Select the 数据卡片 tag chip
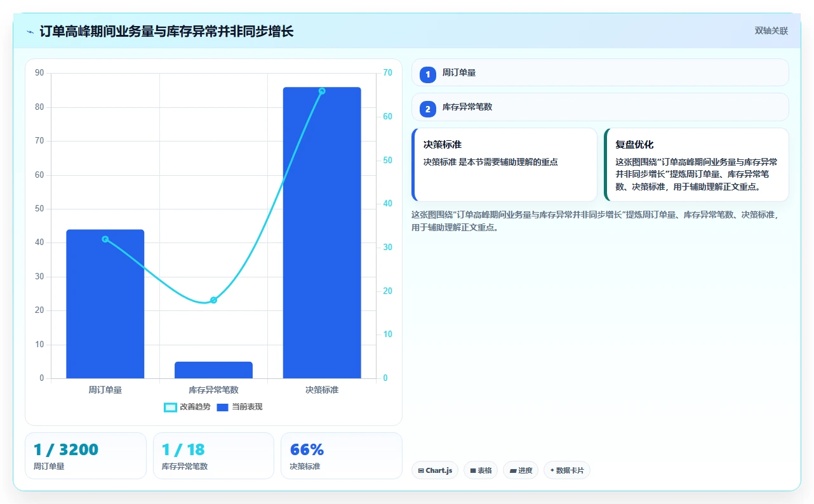Viewport: 814px width, 504px height. [x=567, y=470]
